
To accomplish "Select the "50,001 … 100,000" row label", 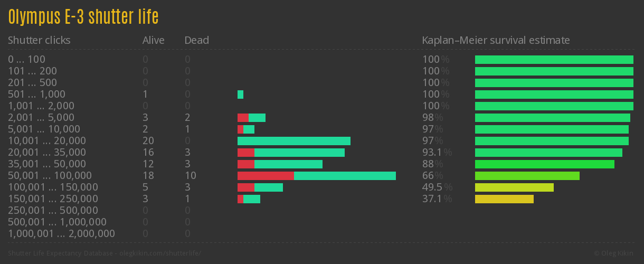I will point(50,176).
